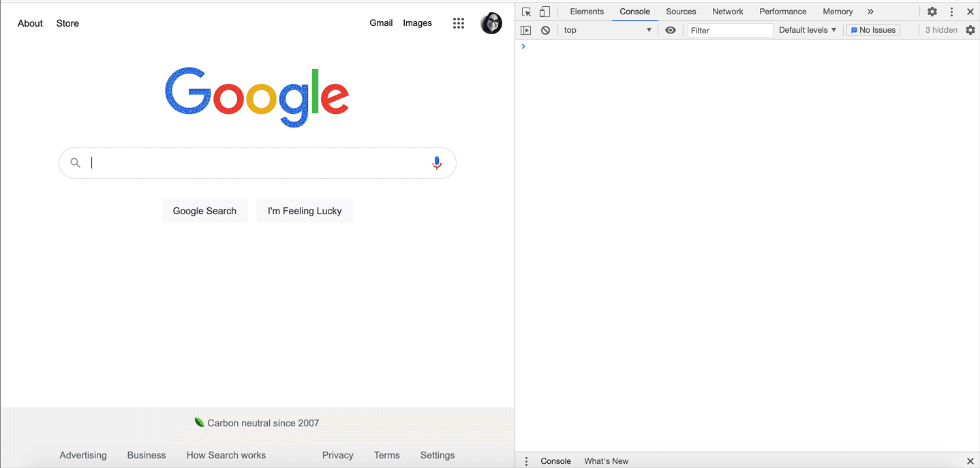980x468 pixels.
Task: Open the Gmail link
Action: (381, 23)
